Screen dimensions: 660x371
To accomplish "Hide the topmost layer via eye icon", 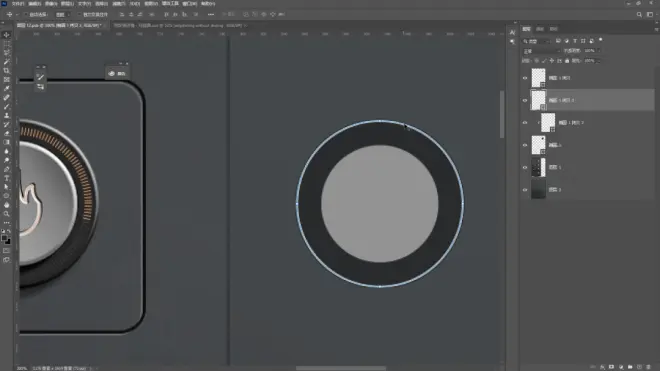I will [525, 78].
